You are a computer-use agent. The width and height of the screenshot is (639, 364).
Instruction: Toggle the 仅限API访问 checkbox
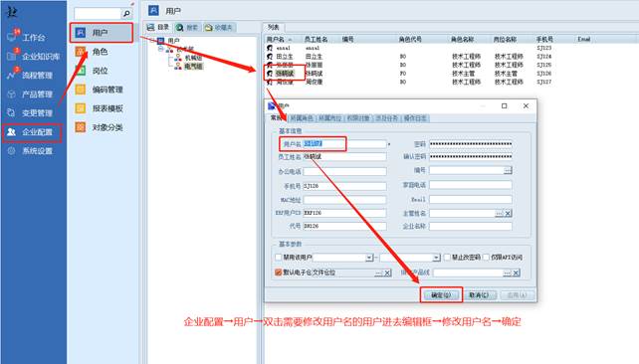click(486, 258)
